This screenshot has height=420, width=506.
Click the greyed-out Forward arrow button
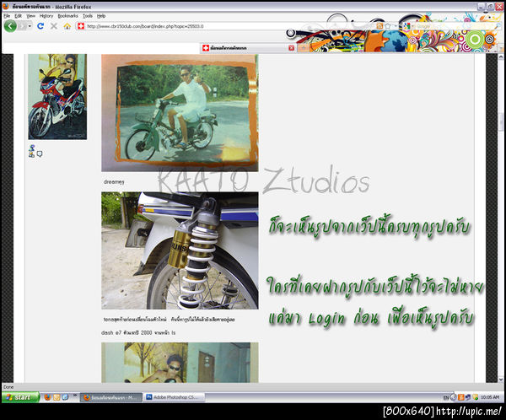(22, 26)
